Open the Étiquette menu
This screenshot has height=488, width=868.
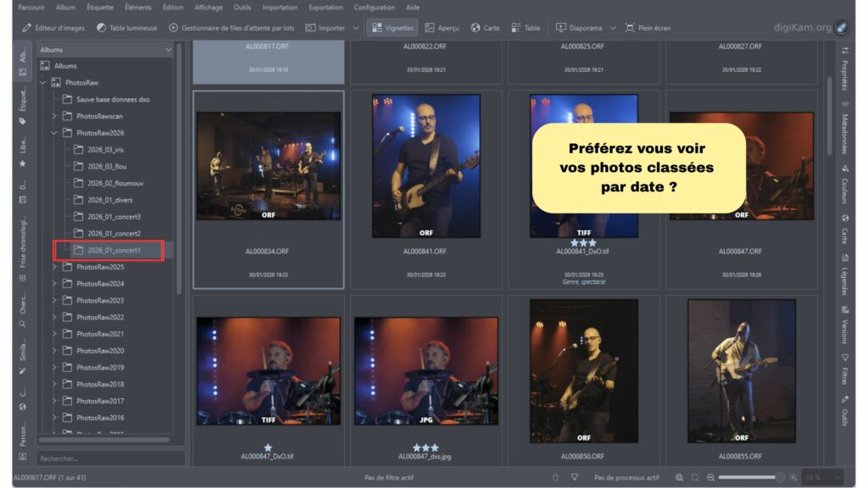(100, 8)
